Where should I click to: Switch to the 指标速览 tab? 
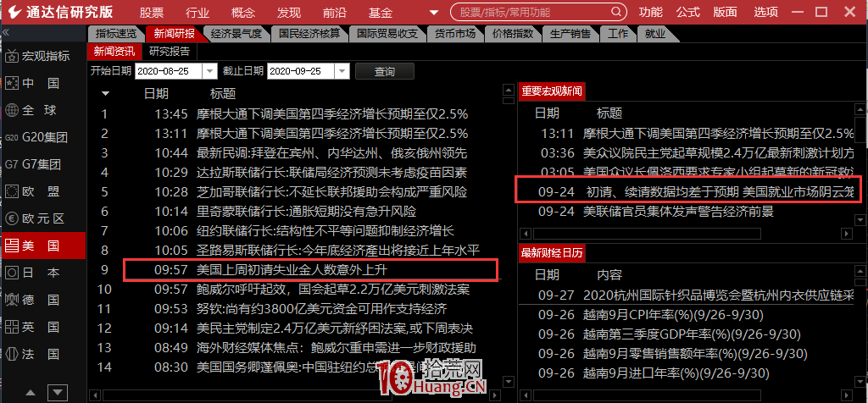pyautogui.click(x=115, y=34)
